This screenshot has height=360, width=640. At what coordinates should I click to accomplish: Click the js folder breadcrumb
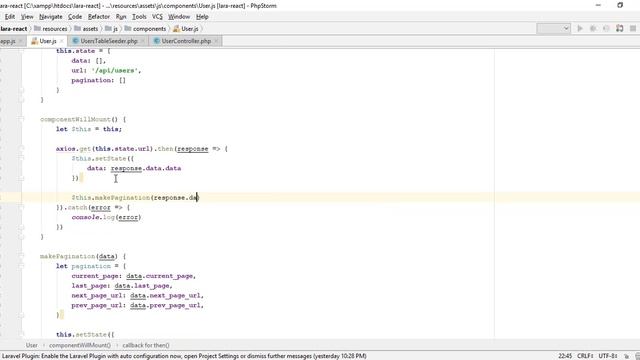111,29
